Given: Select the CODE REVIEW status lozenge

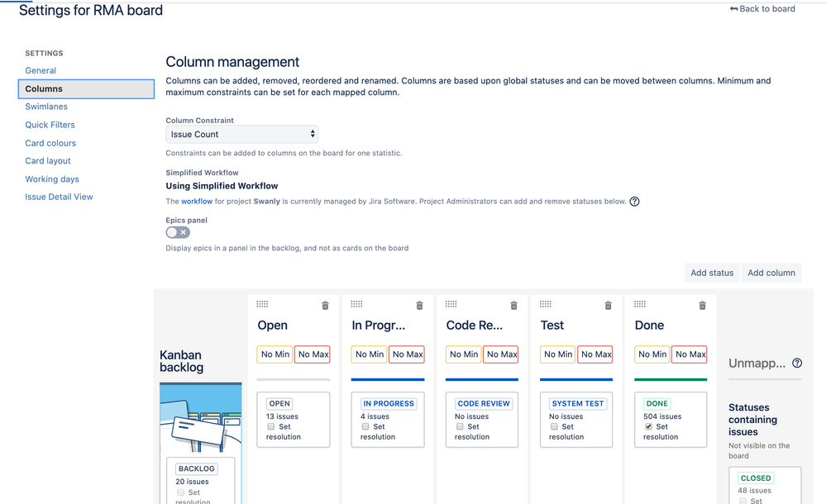Looking at the screenshot, I should (x=484, y=403).
